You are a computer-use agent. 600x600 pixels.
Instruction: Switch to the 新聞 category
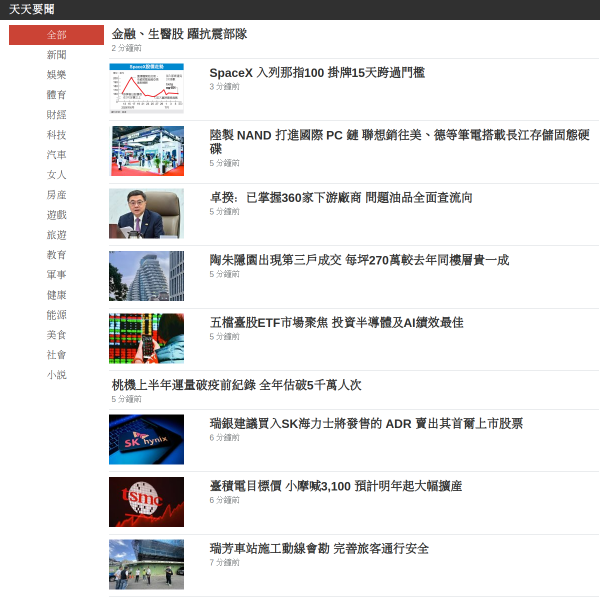point(56,55)
